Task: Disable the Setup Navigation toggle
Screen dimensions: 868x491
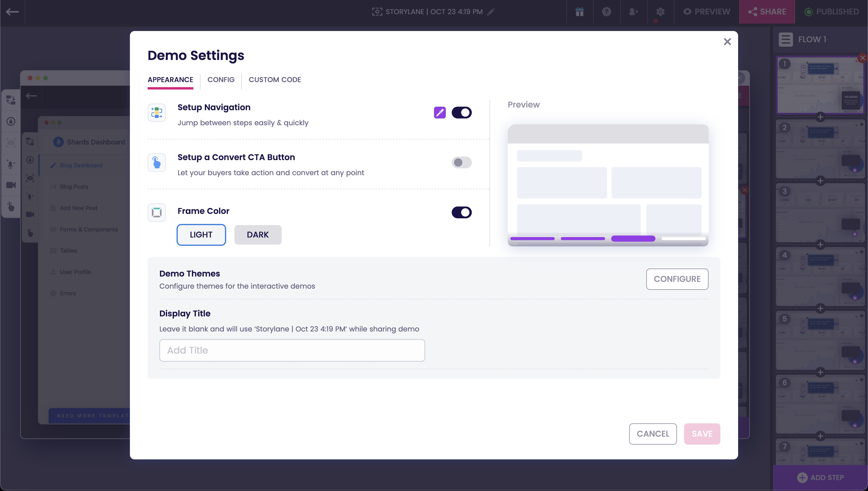Action: tap(461, 113)
